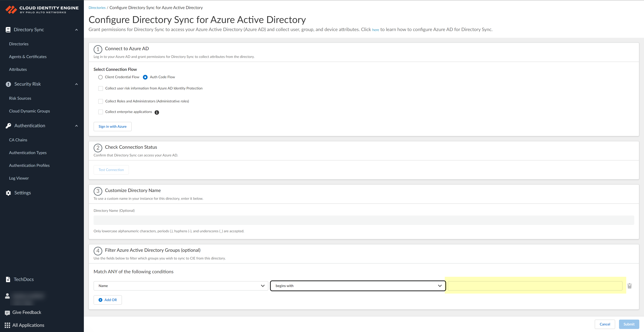This screenshot has height=332, width=644.
Task: Delete the filter condition using trash icon
Action: 630,286
